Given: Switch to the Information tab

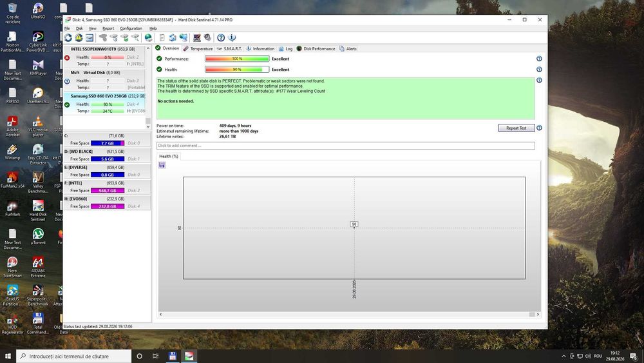Looking at the screenshot, I should (260, 48).
